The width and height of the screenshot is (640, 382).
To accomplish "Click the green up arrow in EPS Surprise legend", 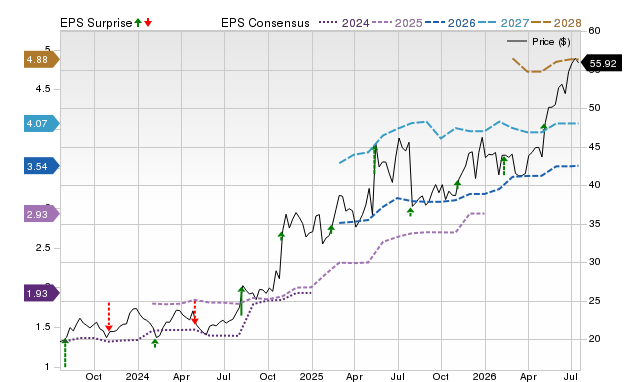I will coord(138,23).
